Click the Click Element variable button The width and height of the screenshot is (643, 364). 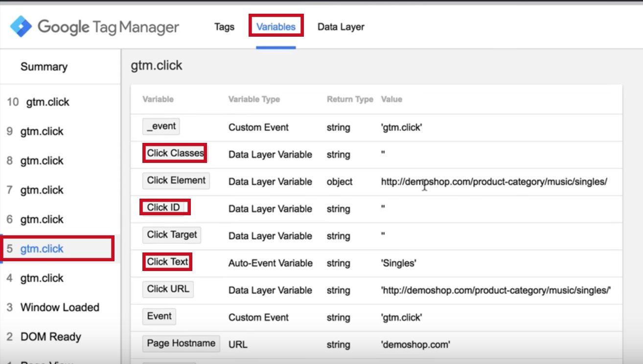176,181
